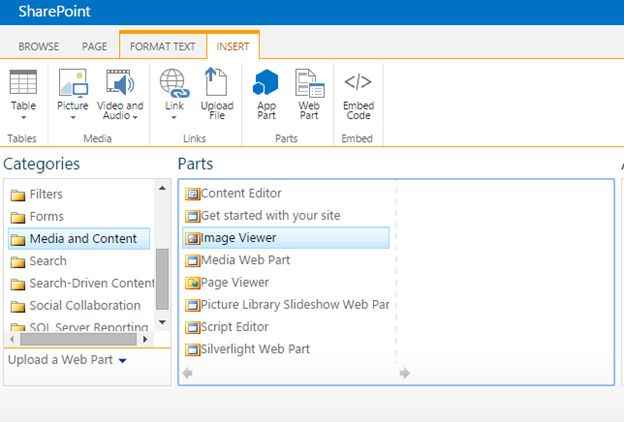Click the Silverlight Web Part icon
The image size is (624, 422).
click(x=193, y=350)
